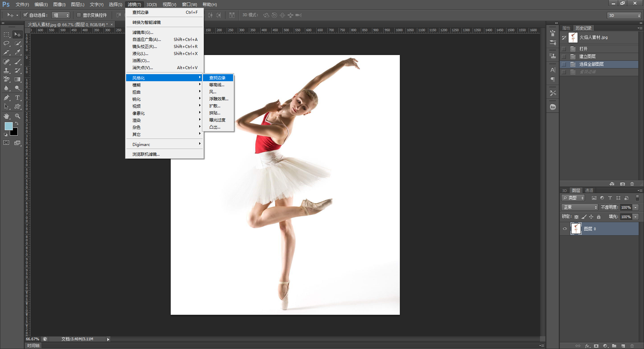Open the 不透明度 100% dropdown arrow
This screenshot has width=644, height=349.
pos(636,207)
